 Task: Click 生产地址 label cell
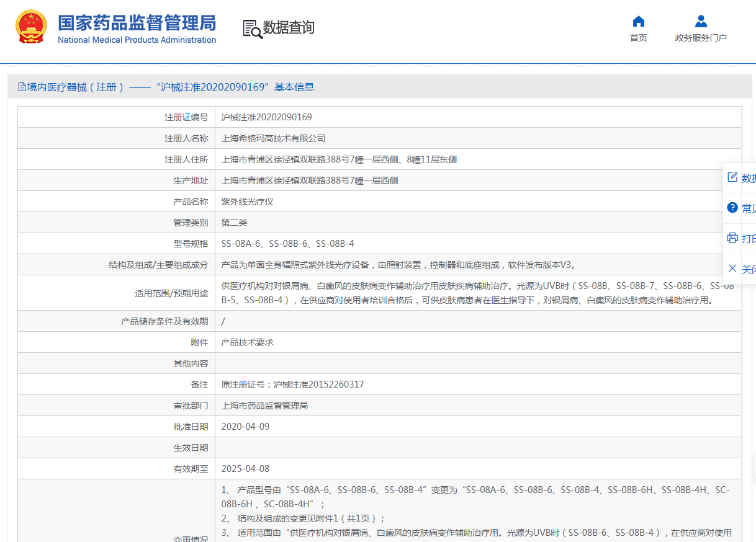coord(116,180)
